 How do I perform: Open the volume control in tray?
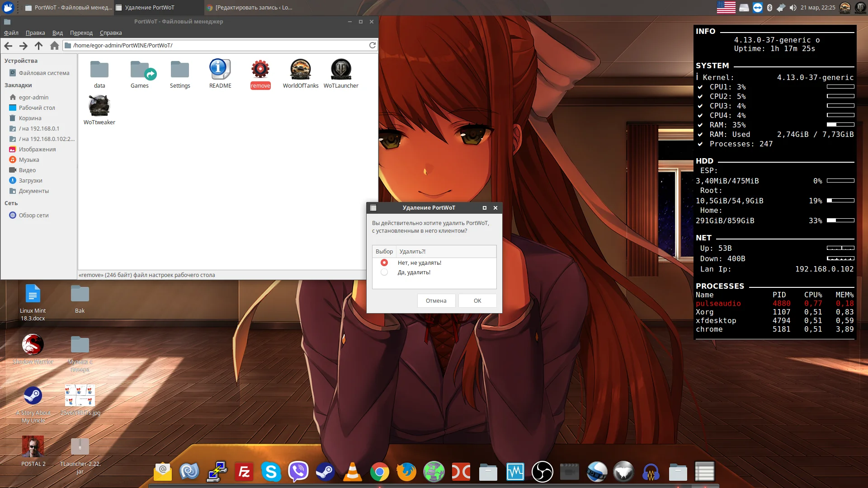point(793,8)
